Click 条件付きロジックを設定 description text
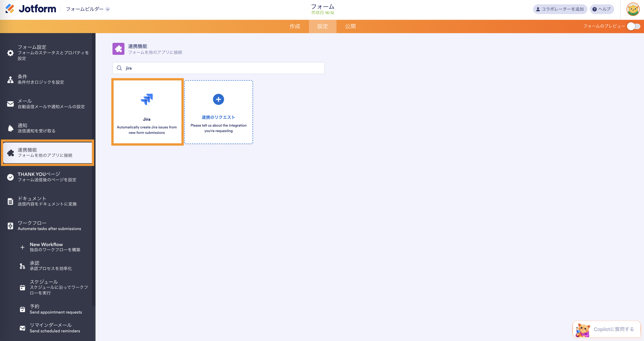This screenshot has width=644, height=341. pyautogui.click(x=41, y=82)
